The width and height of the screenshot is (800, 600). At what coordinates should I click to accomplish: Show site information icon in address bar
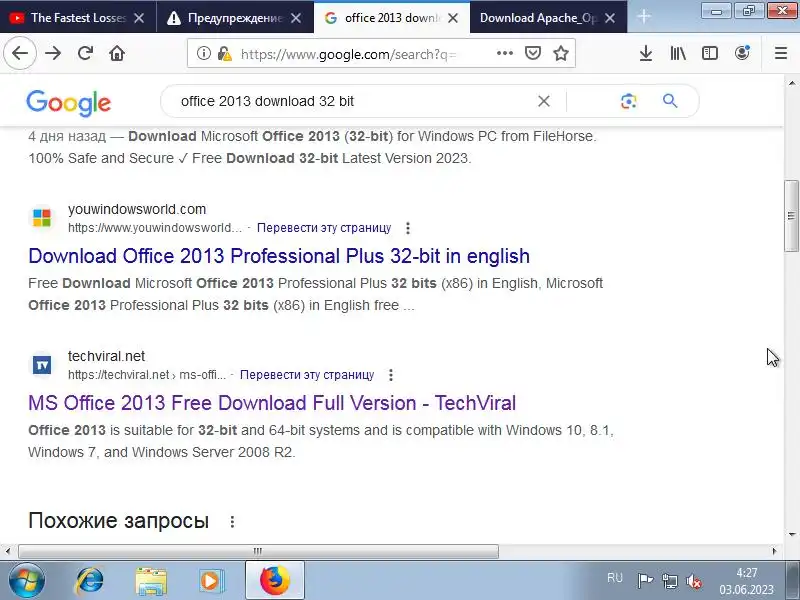(x=204, y=53)
